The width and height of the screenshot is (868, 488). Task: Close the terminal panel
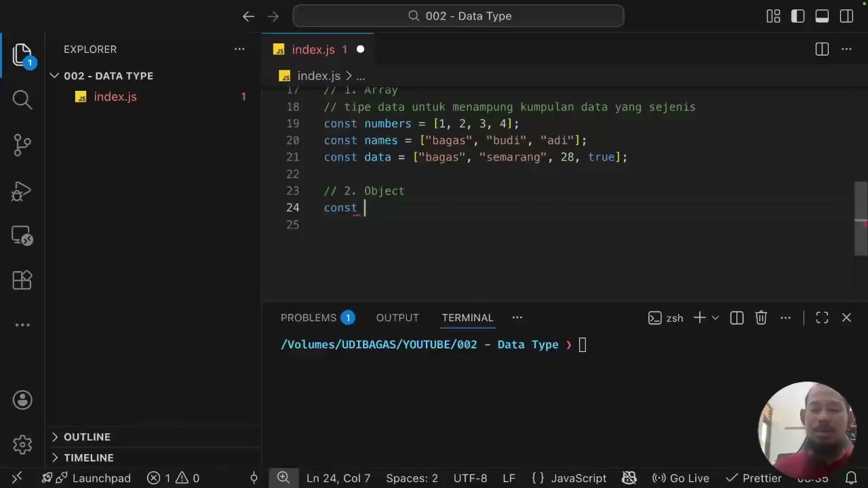(846, 318)
